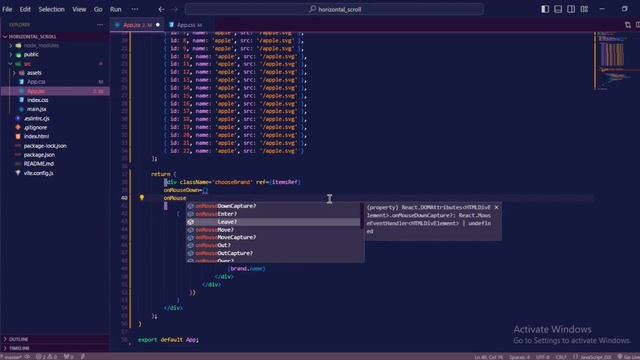Viewport: 640px width, 360px height.
Task: Click 'export default App;' code line
Action: pos(169,340)
